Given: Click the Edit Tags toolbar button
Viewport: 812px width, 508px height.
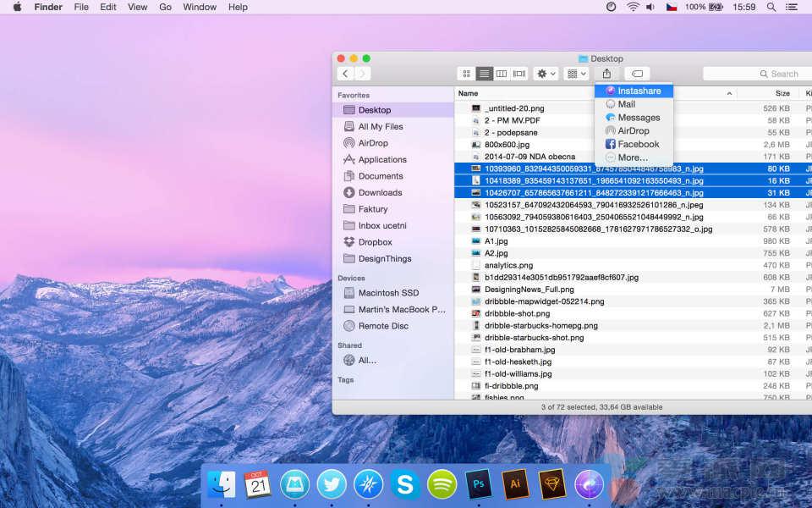Looking at the screenshot, I should [637, 74].
